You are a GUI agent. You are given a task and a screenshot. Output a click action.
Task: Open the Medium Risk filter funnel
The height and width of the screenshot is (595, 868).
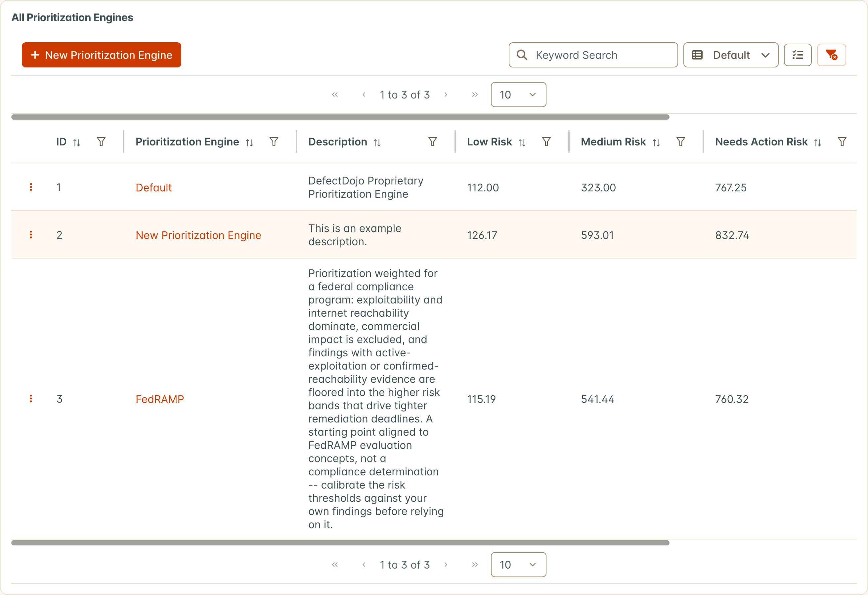[680, 142]
